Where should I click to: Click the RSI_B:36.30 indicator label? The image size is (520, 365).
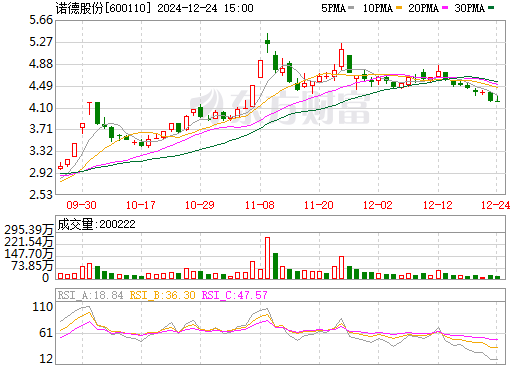tap(162, 295)
